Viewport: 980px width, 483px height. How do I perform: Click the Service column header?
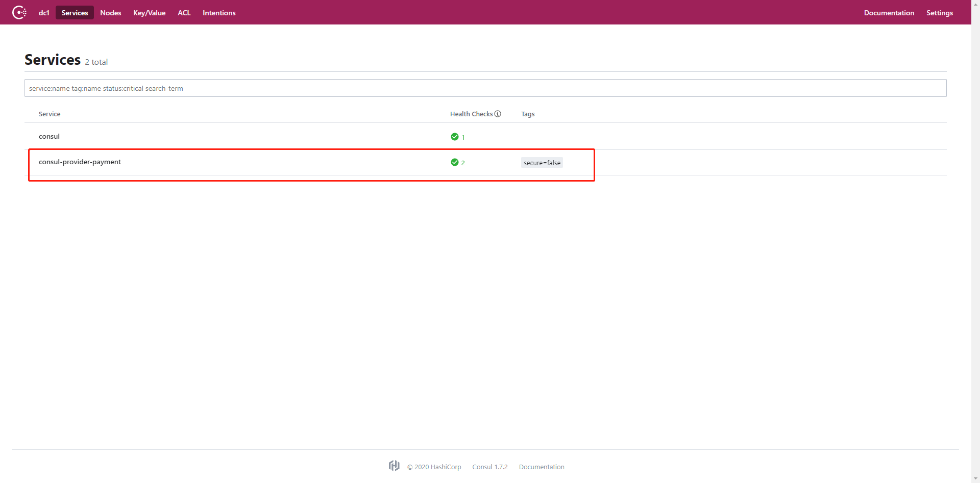tap(50, 114)
